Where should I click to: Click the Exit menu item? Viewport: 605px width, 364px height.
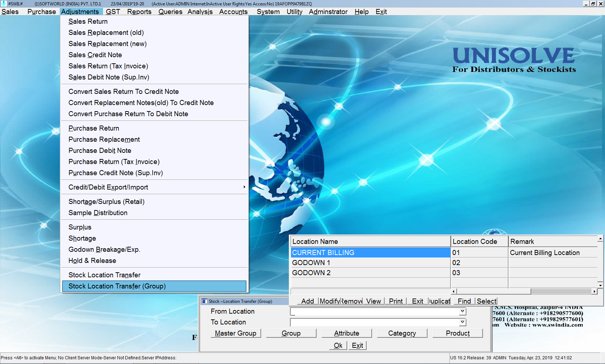click(x=381, y=12)
